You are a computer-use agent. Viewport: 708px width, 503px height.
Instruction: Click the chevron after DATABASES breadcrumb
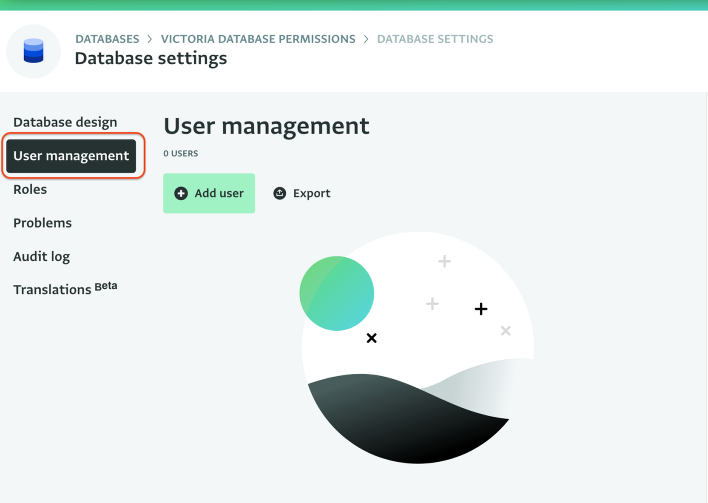[150, 39]
